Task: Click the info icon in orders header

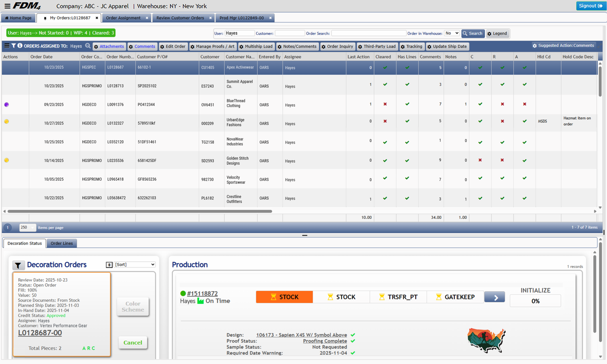Action: pos(20,46)
